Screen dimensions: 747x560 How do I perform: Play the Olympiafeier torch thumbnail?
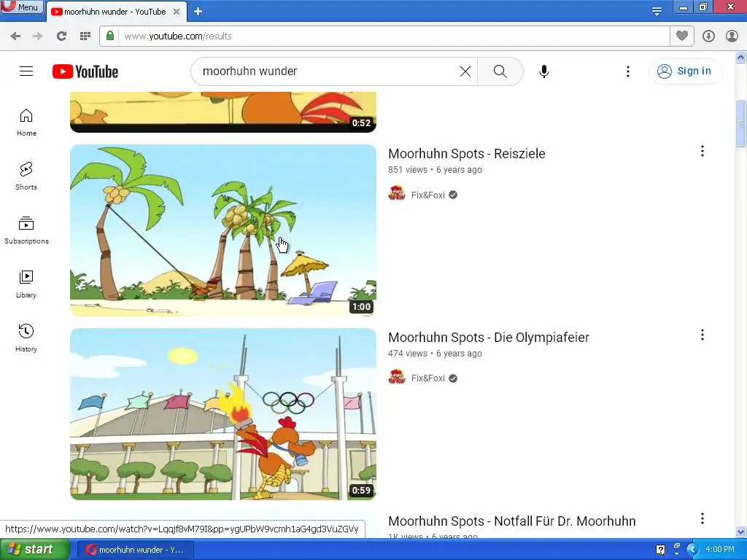223,414
